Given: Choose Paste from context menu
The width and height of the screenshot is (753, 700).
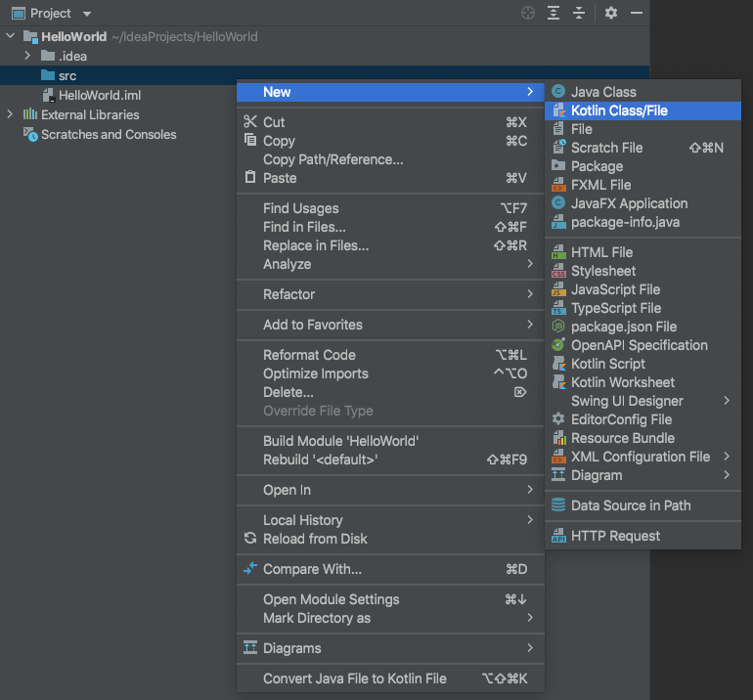Looking at the screenshot, I should click(x=390, y=178).
